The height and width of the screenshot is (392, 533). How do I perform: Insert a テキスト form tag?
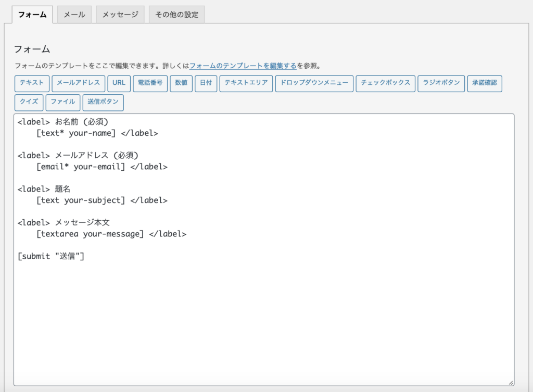point(31,83)
